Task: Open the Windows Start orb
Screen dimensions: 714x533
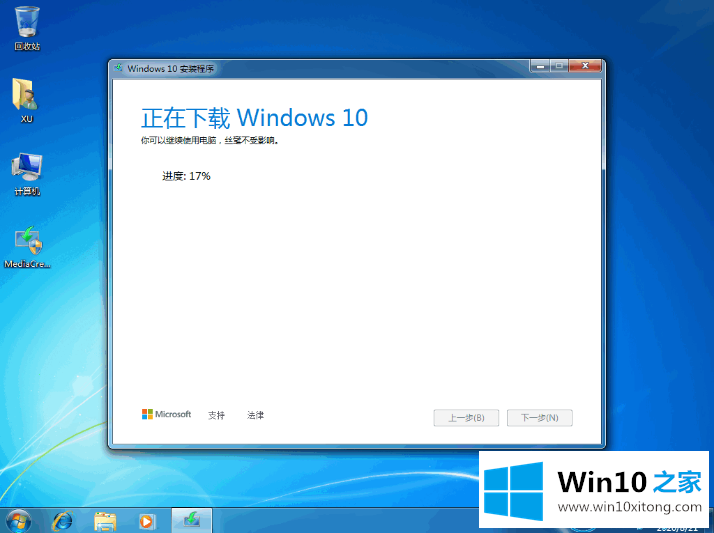Action: coord(19,521)
